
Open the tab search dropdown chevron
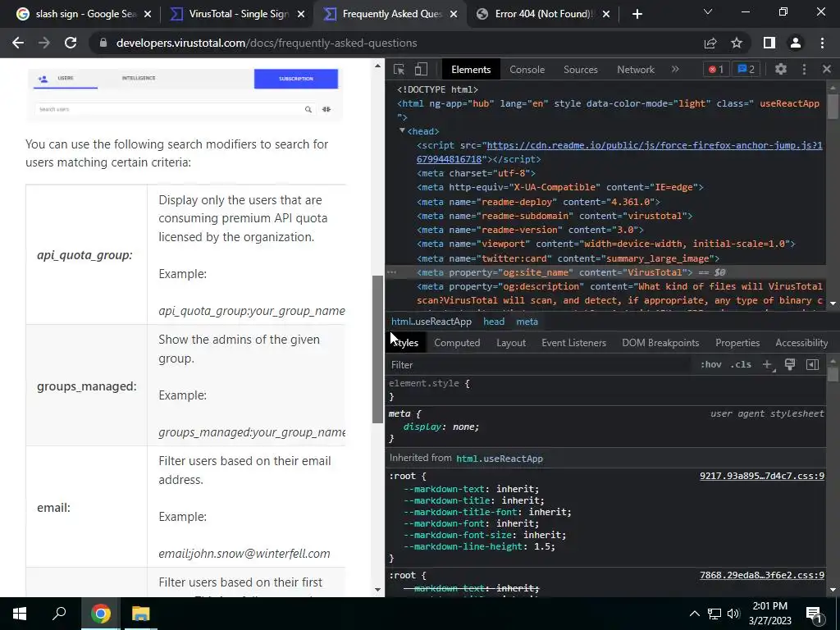pos(708,11)
